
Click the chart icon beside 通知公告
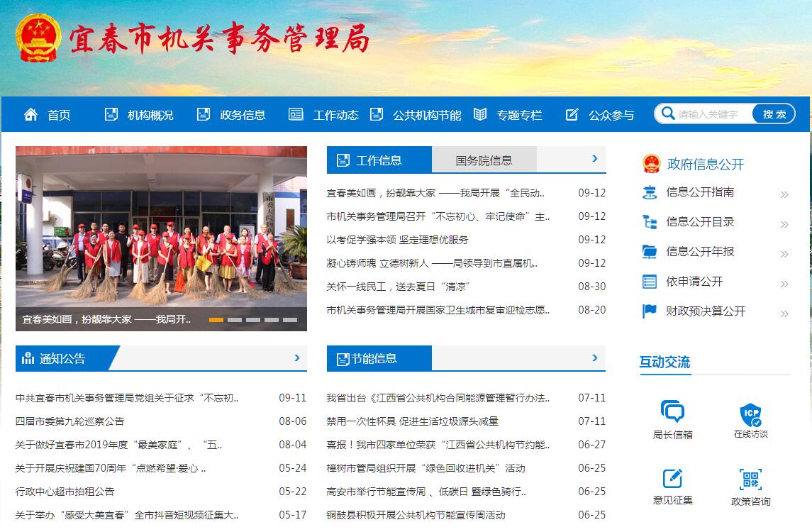coord(28,358)
